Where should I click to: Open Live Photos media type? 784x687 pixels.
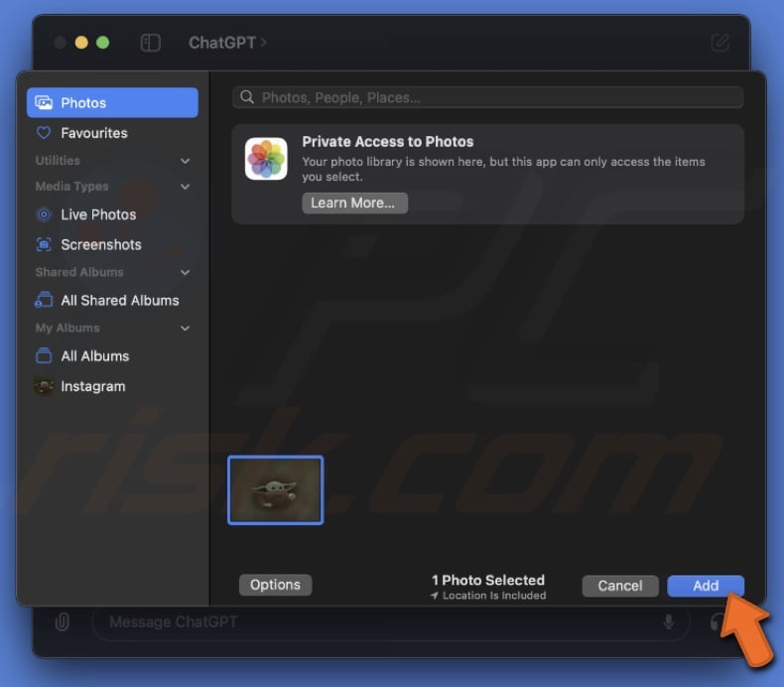(98, 214)
